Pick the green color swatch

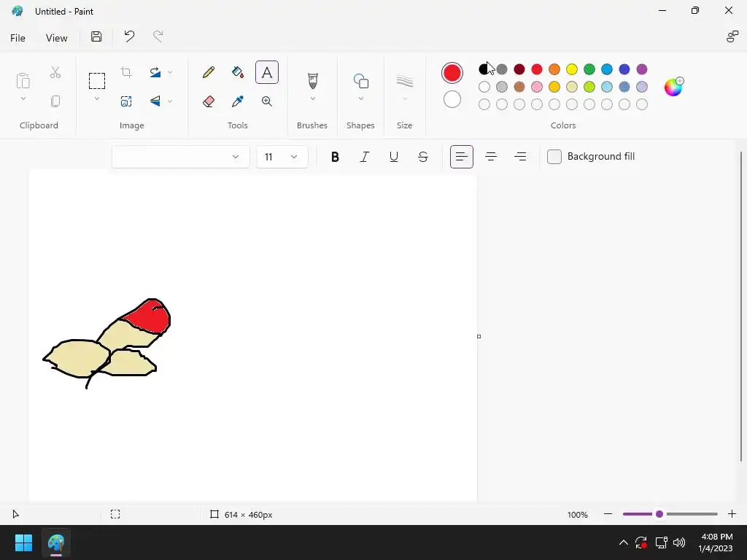[589, 69]
